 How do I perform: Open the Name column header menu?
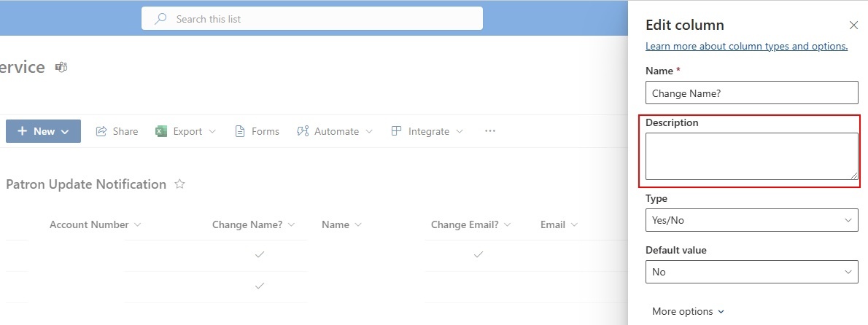tap(341, 224)
